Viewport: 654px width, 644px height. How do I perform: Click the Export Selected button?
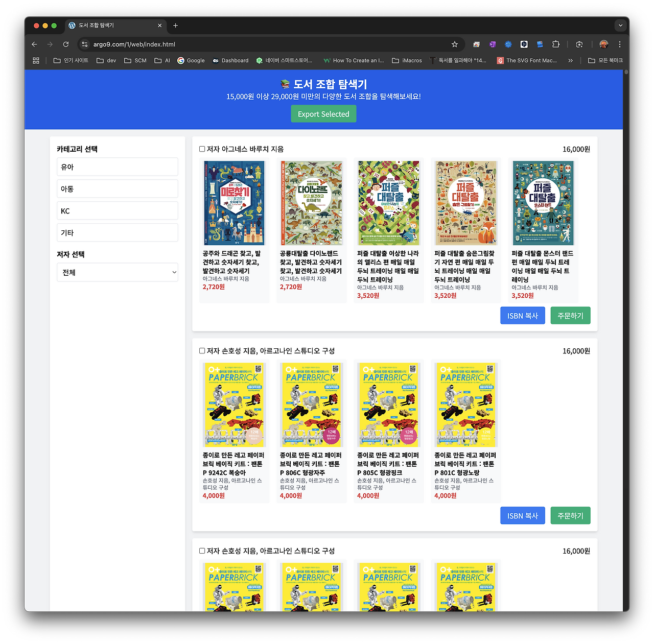click(x=323, y=114)
